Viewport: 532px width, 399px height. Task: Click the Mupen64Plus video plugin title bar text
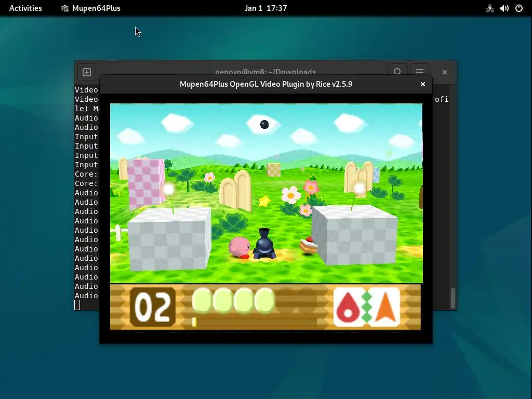[266, 84]
